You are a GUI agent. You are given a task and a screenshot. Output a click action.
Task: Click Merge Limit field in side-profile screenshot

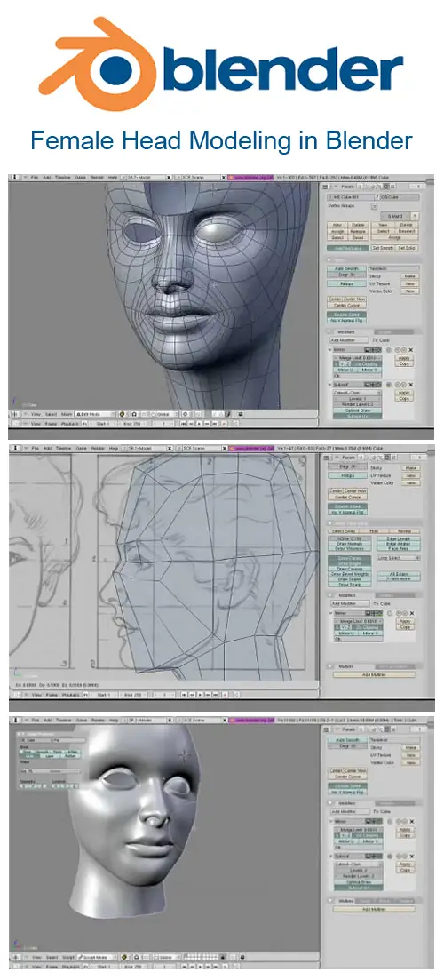coord(359,621)
